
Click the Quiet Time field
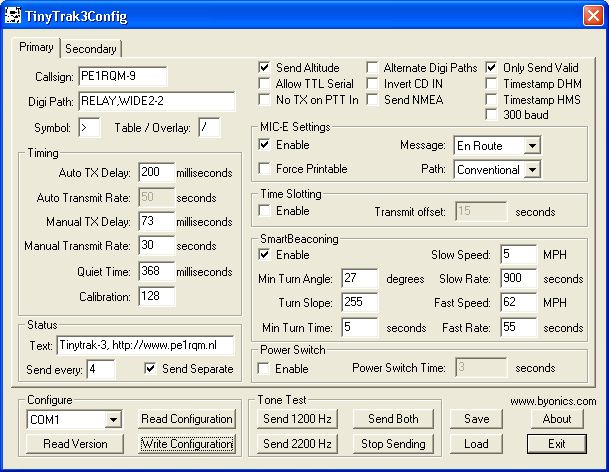(x=157, y=271)
